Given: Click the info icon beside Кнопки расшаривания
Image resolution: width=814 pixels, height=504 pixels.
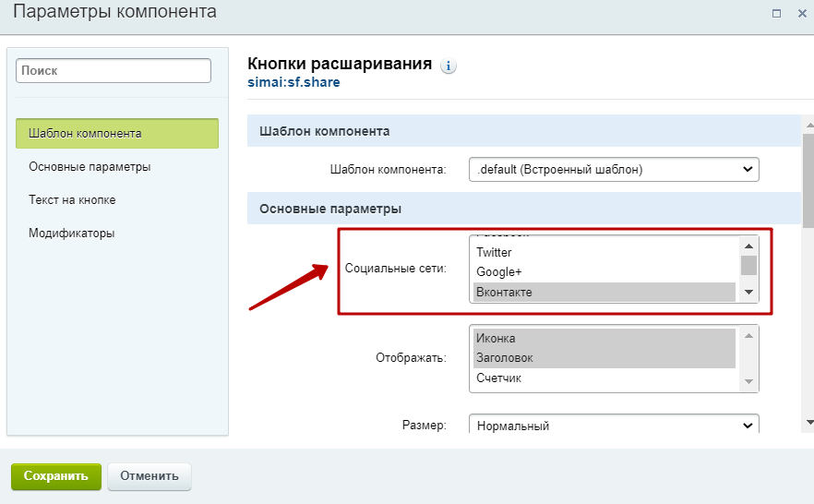Looking at the screenshot, I should 449,66.
